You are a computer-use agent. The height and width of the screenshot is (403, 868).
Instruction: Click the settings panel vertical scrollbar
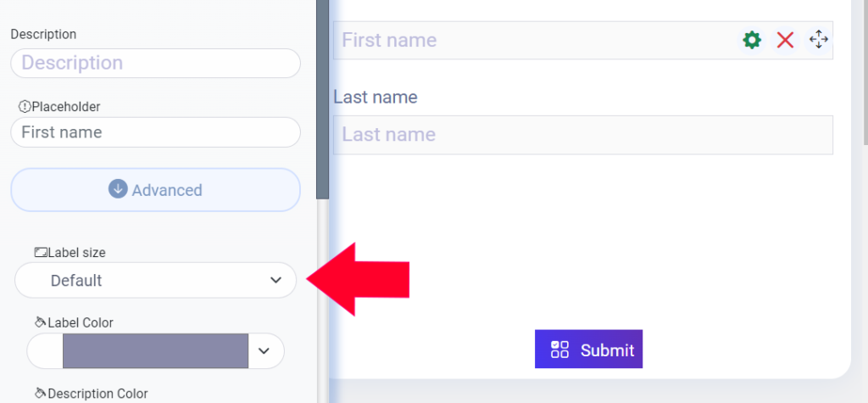[x=322, y=100]
